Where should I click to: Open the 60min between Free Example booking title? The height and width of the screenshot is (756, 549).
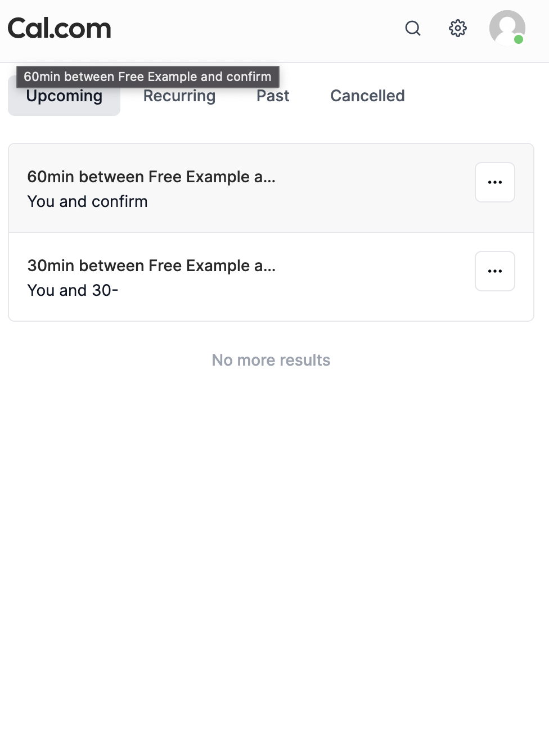[151, 177]
